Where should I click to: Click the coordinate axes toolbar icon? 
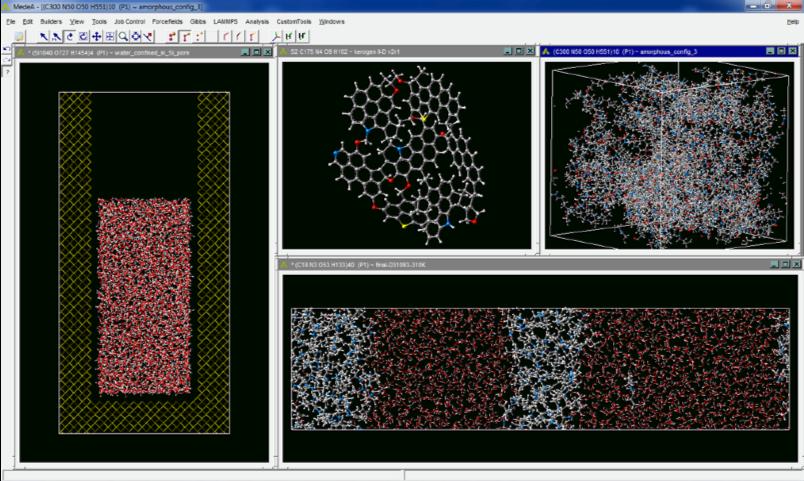[276, 36]
